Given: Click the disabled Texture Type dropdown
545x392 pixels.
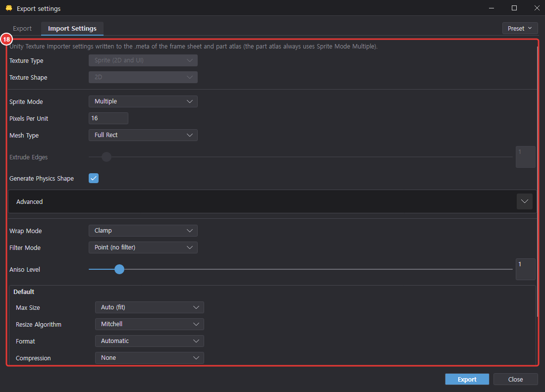Looking at the screenshot, I should (x=143, y=60).
